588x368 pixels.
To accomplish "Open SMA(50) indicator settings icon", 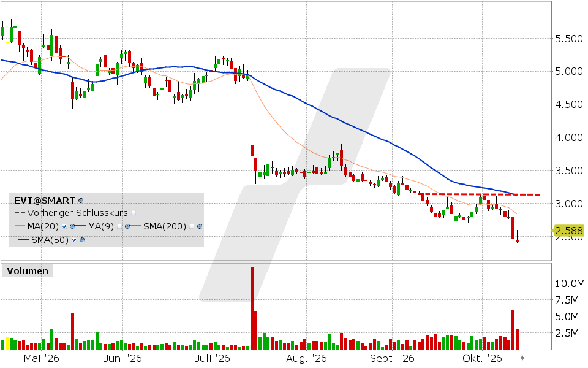I will pos(82,240).
